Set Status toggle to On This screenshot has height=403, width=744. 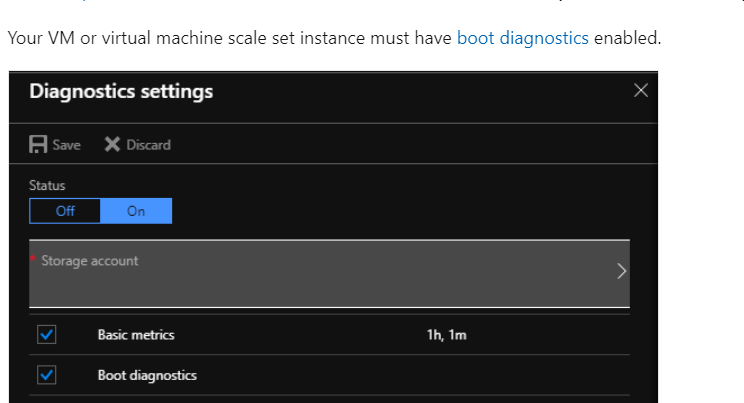pyautogui.click(x=136, y=211)
